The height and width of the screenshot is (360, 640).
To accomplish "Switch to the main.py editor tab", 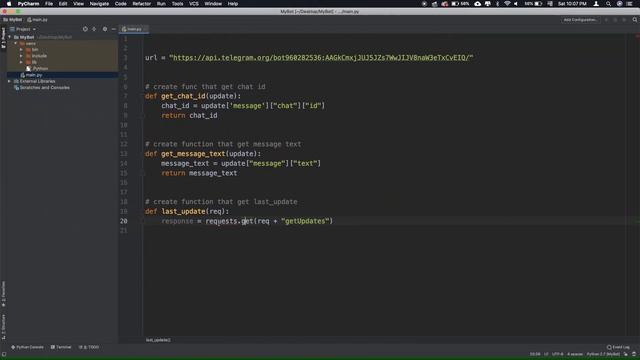I will click(133, 29).
